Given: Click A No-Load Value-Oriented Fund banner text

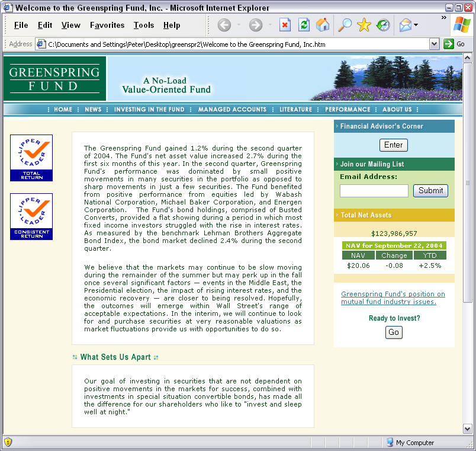Looking at the screenshot, I should pyautogui.click(x=166, y=85).
